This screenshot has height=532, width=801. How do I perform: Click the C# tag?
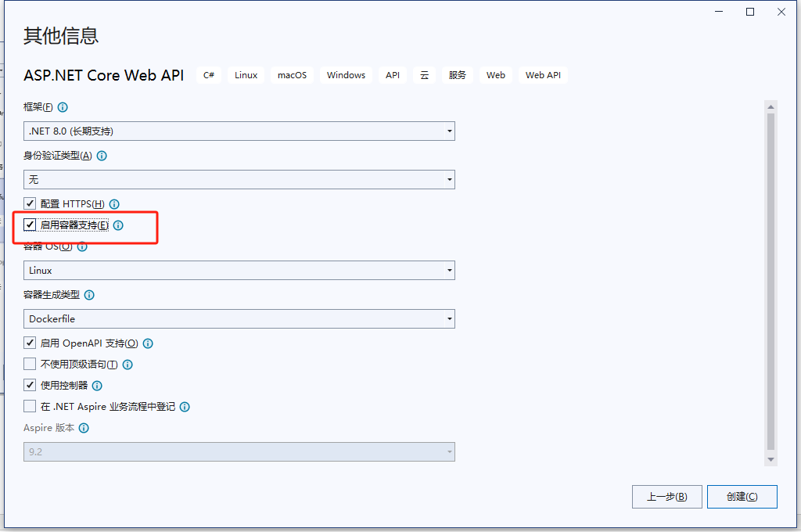pos(209,75)
